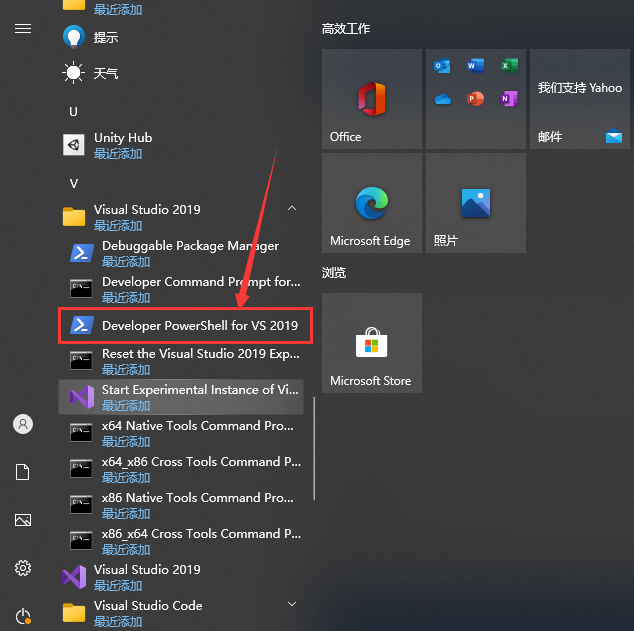Open the Microsoft Store tile
This screenshot has height=631, width=634.
pyautogui.click(x=372, y=343)
